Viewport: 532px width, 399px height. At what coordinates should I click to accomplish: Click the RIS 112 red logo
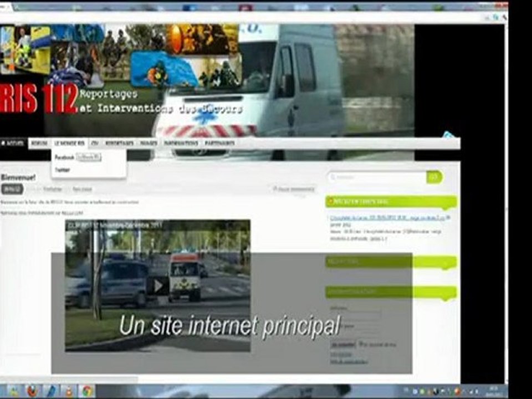39,98
